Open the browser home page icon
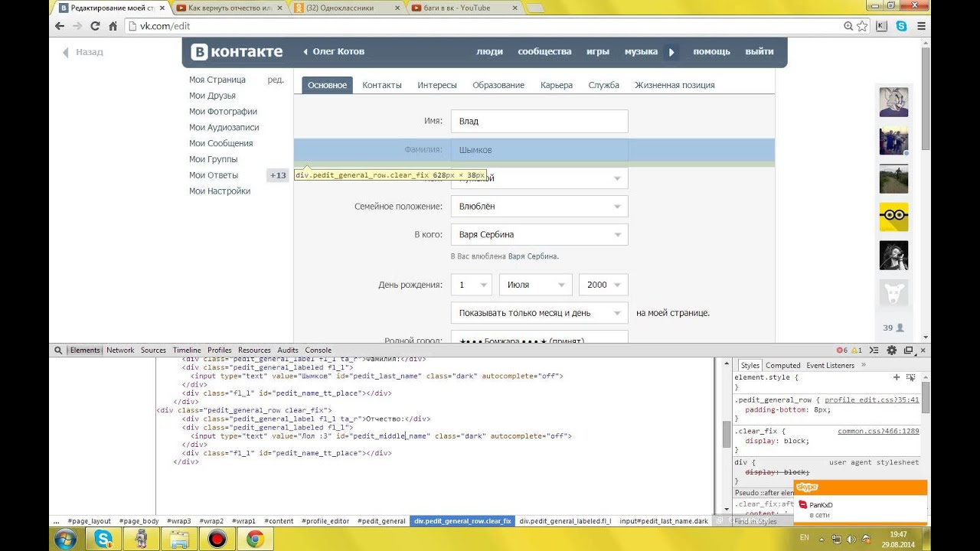This screenshot has width=980, height=551. (x=113, y=25)
